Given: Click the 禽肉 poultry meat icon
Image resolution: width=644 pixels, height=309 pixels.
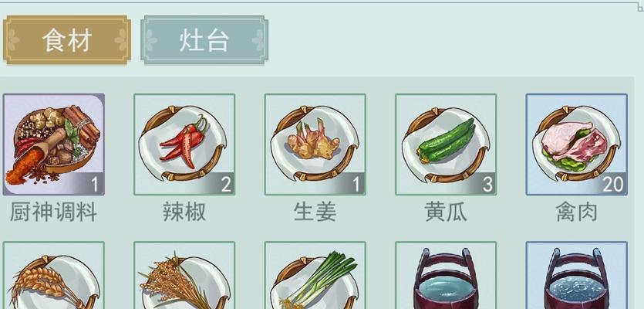Looking at the screenshot, I should tap(577, 144).
